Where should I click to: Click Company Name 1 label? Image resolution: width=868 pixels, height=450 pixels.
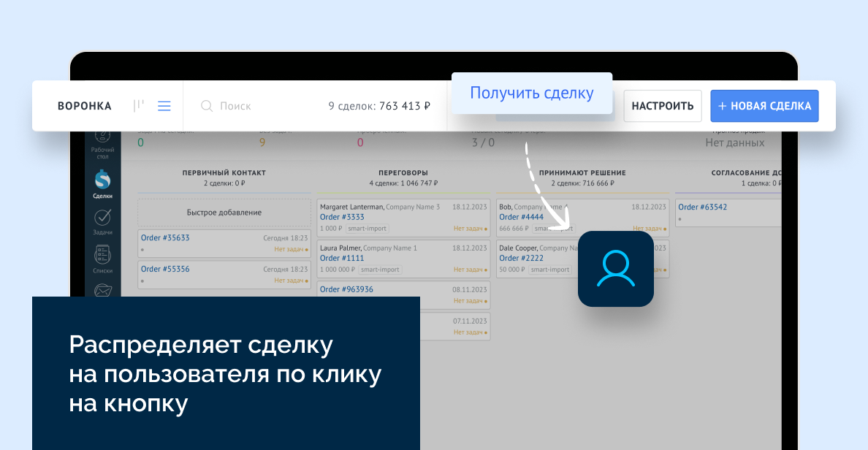click(x=390, y=248)
